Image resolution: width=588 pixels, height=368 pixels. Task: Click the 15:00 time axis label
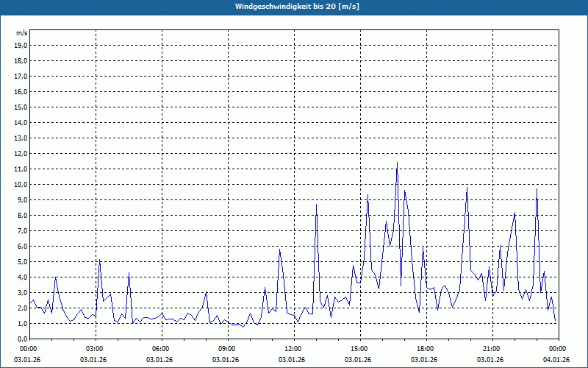coord(359,349)
